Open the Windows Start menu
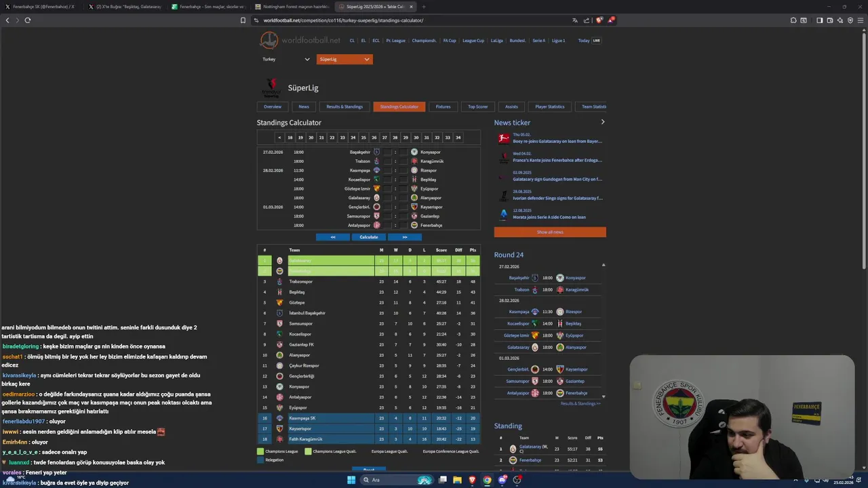The image size is (868, 488). [351, 480]
